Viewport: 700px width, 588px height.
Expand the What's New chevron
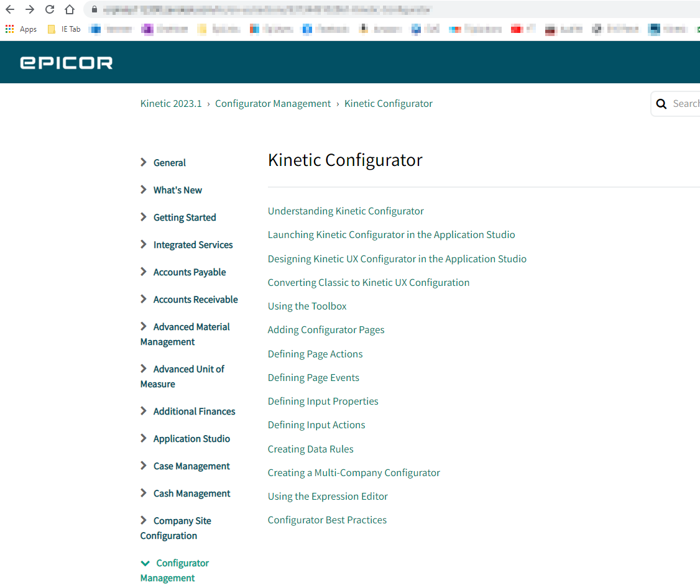144,190
